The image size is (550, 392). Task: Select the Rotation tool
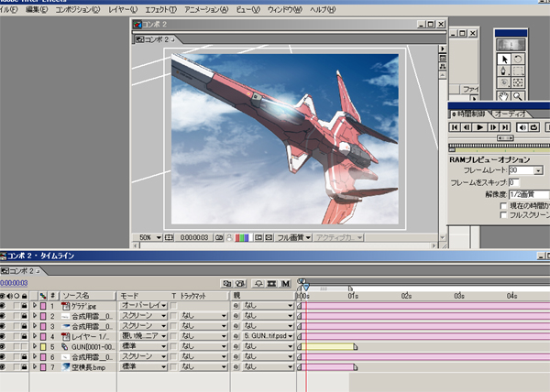click(x=518, y=60)
